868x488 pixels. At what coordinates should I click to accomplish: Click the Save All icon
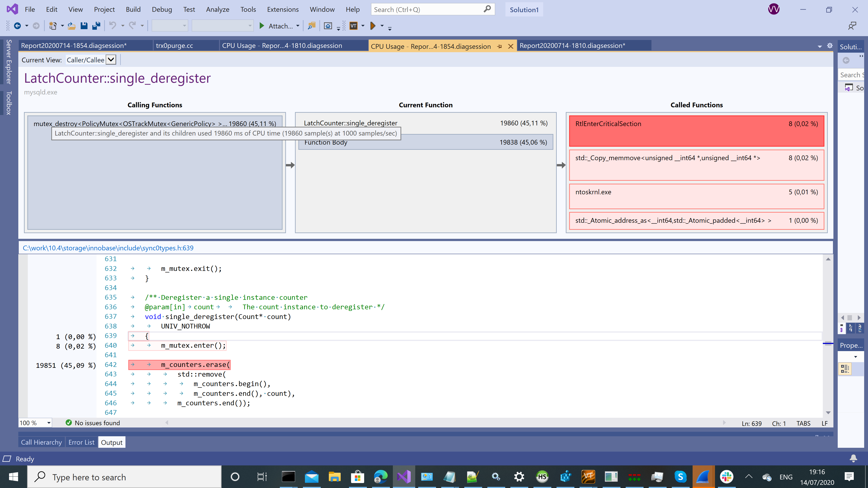coord(96,26)
